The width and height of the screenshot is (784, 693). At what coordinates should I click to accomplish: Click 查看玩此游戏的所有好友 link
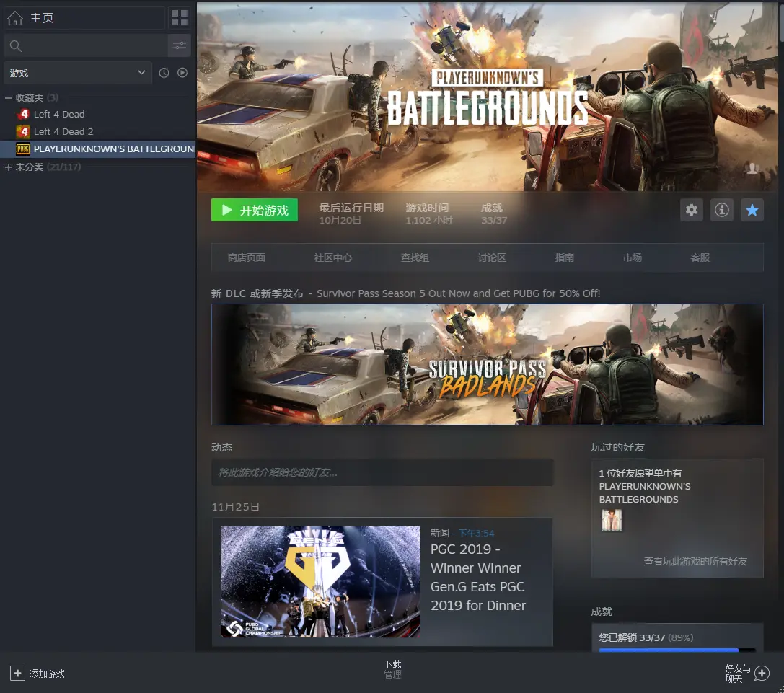coord(695,561)
